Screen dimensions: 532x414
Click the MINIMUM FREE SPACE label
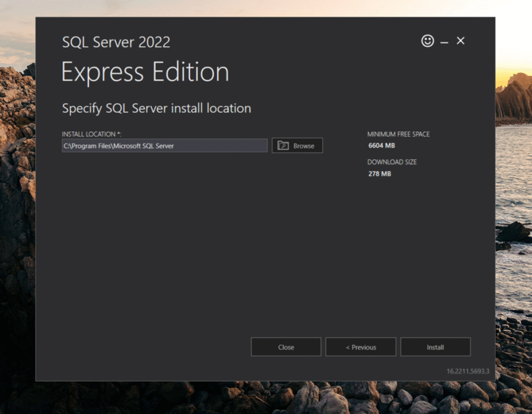398,134
